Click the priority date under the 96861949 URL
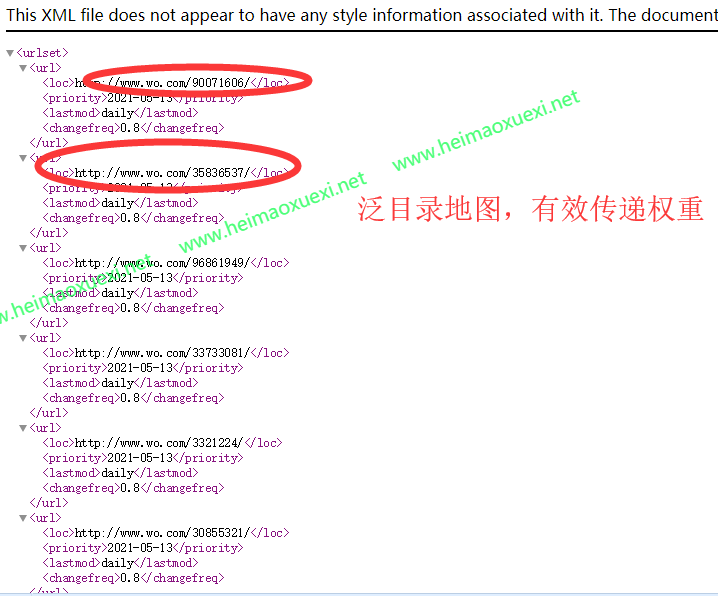Viewport: 718px width, 596px height. [x=139, y=278]
